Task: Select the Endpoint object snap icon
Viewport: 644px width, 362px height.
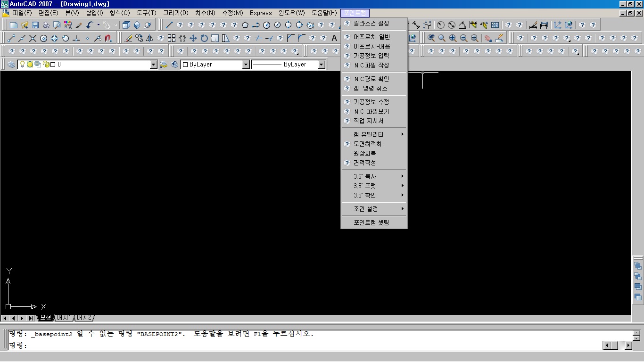Action: [x=11, y=38]
